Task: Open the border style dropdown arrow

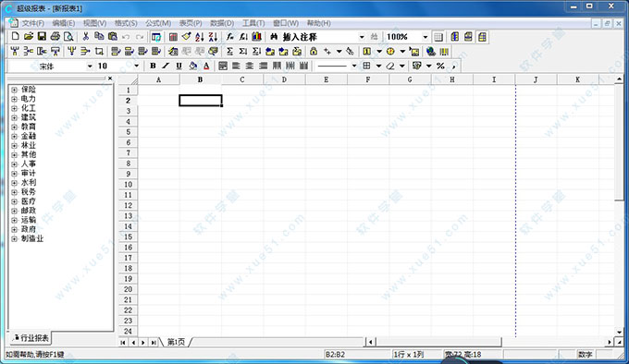Action: click(378, 66)
